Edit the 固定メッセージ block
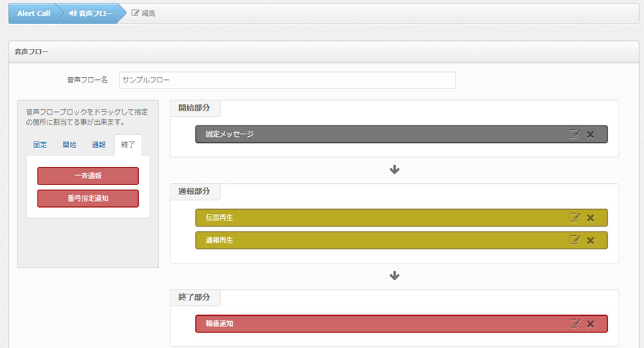The height and width of the screenshot is (348, 644). pos(575,134)
